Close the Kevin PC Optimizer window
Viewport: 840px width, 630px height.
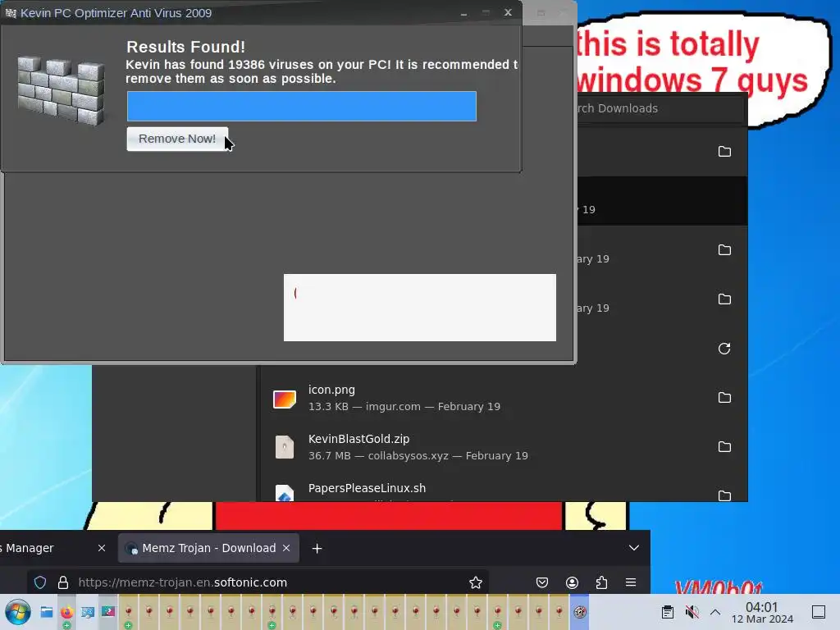click(x=508, y=12)
